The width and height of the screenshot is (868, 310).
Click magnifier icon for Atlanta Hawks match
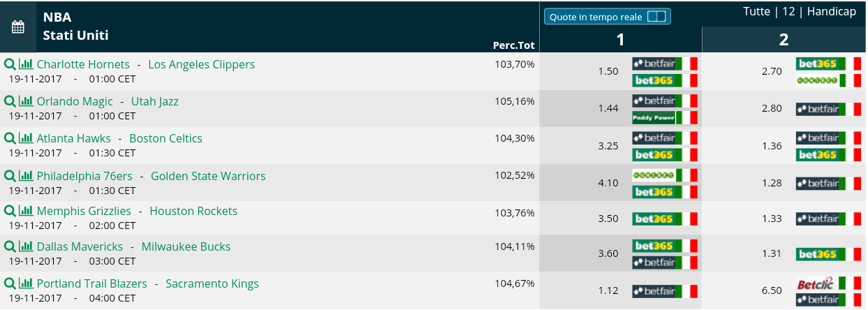coord(10,138)
